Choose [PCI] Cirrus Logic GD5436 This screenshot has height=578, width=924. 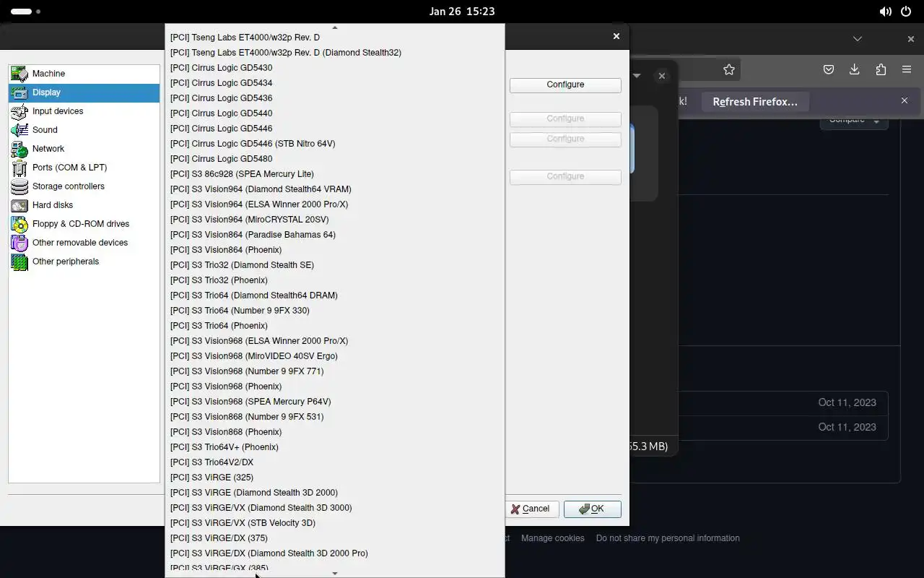point(335,98)
